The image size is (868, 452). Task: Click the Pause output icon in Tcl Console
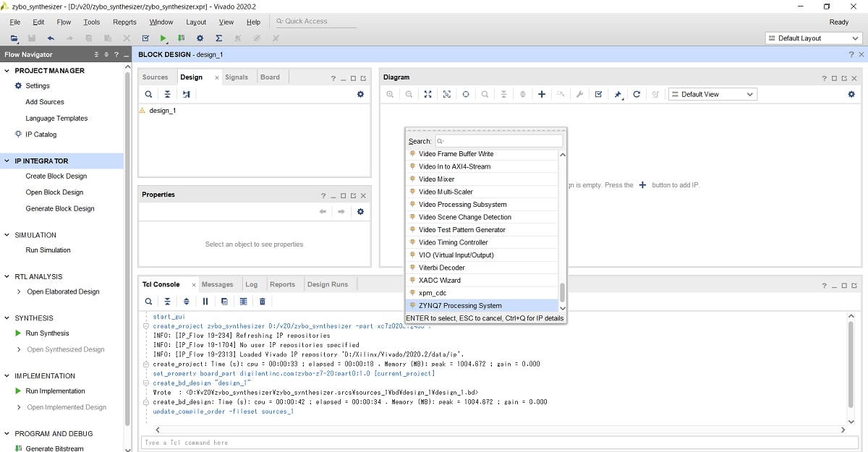tap(205, 302)
